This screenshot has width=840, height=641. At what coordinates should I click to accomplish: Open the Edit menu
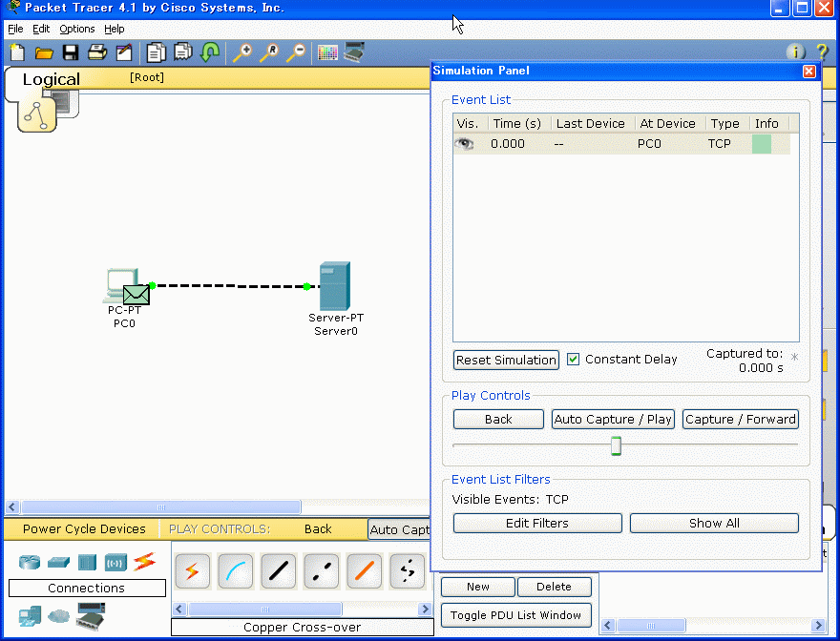[x=41, y=29]
